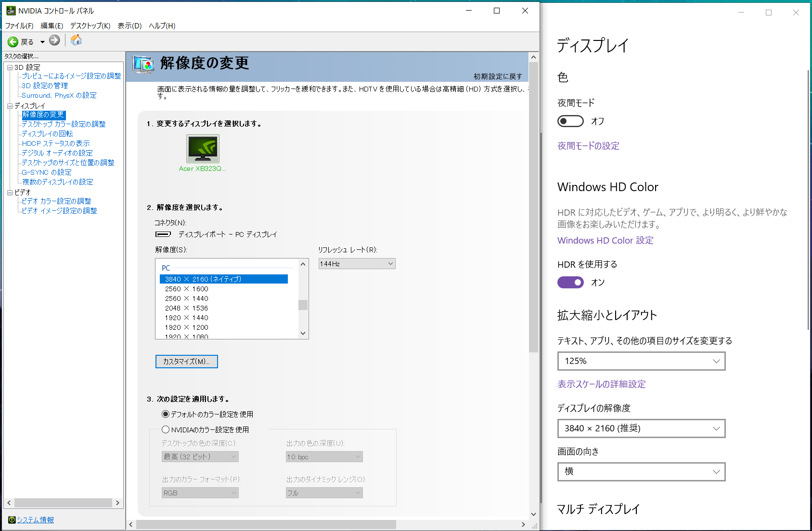Viewport: 812px width, 531px height.
Task: Click the カスタマイズ(M)... button
Action: [x=187, y=362]
